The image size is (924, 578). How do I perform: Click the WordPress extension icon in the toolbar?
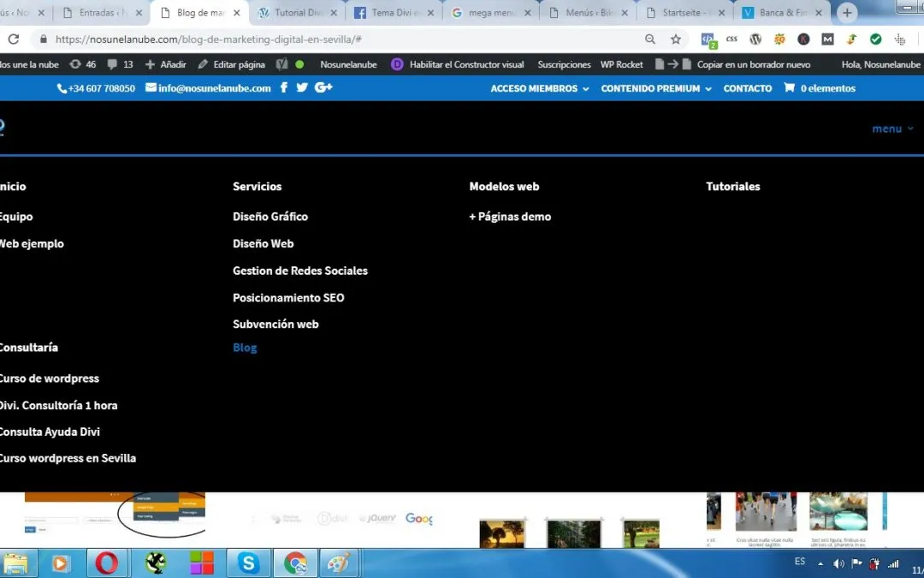point(755,39)
